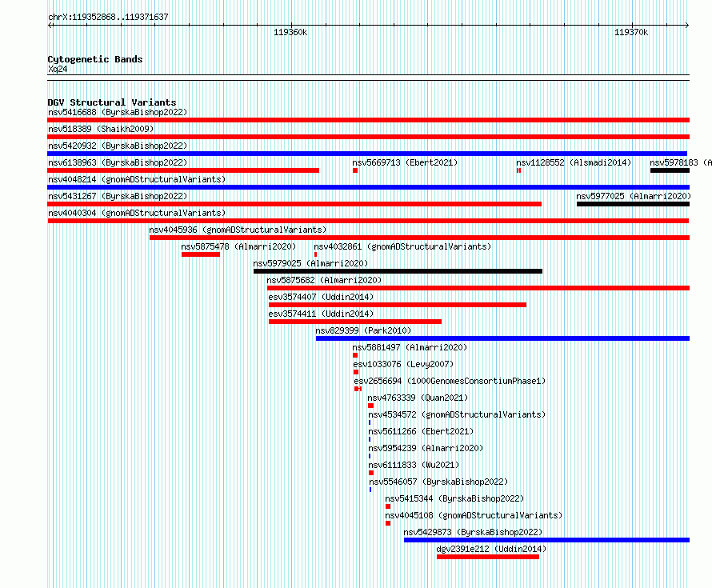Viewport: 712px width, 588px height.
Task: Click the tiny blue nsv5611266 marker
Action: 370,439
